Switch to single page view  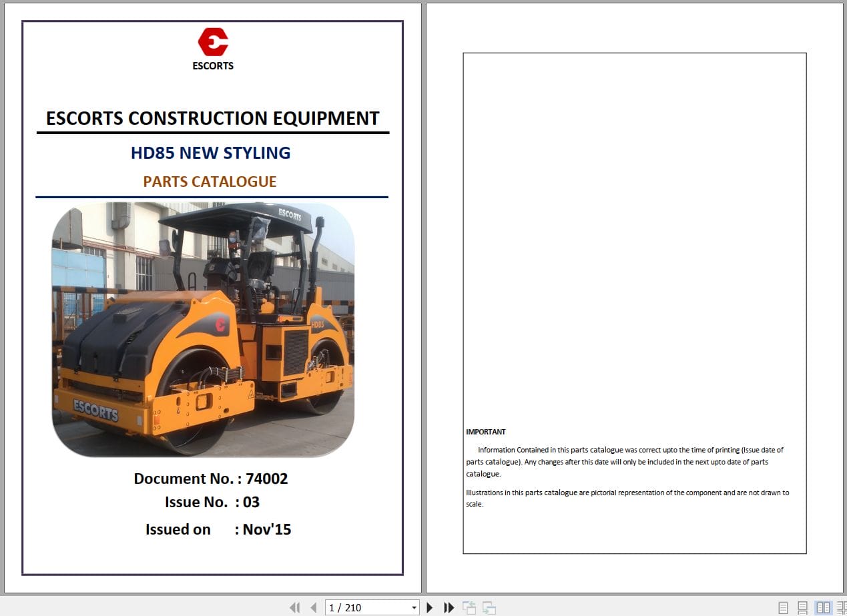(x=784, y=608)
